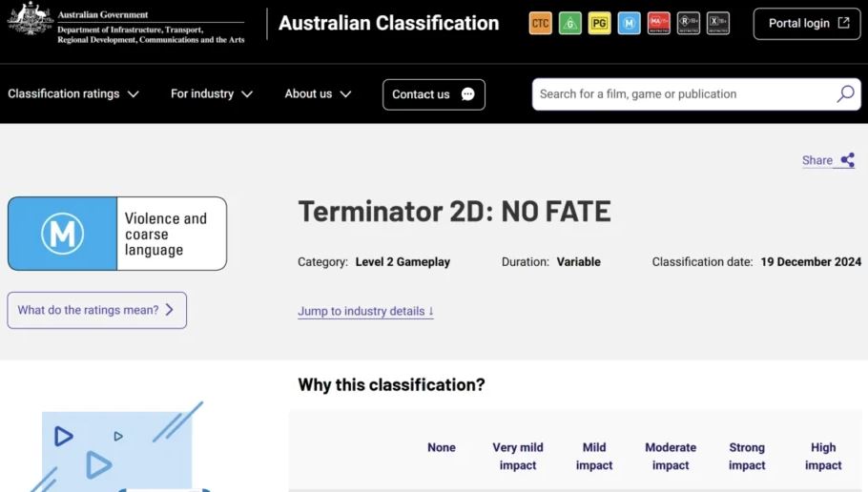Click the chevron next to Classification ratings
The image size is (868, 492).
click(134, 94)
